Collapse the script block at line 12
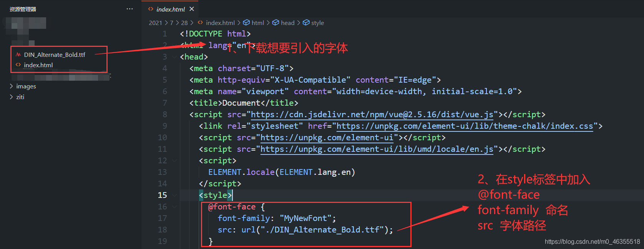Screen dimensions: 644x249 tap(174, 161)
